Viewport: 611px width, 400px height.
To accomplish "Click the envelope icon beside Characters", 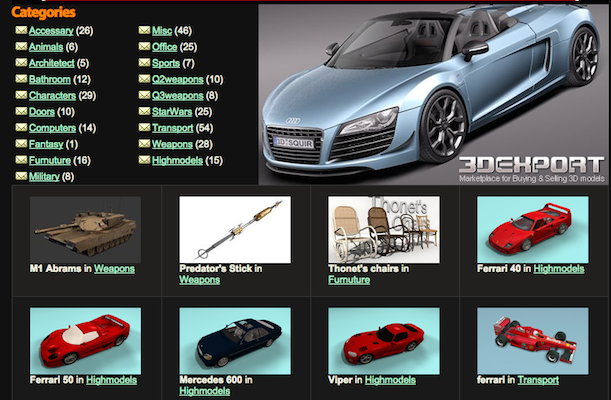I will tap(21, 95).
